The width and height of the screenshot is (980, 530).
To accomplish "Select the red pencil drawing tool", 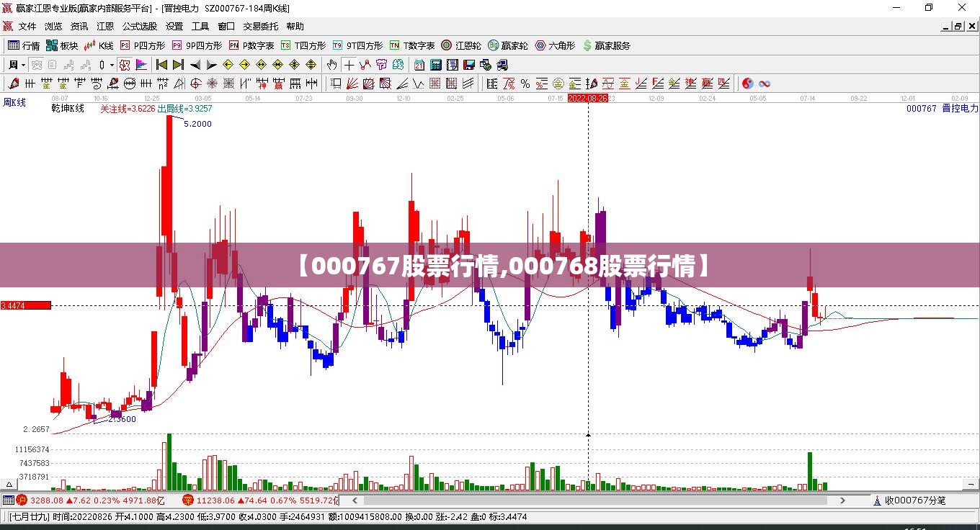I will pyautogui.click(x=14, y=84).
